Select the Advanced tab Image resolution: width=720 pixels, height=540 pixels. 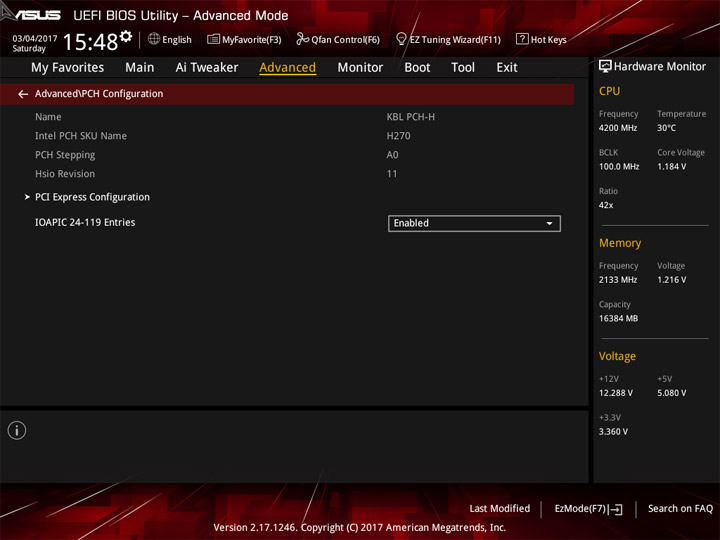click(287, 68)
